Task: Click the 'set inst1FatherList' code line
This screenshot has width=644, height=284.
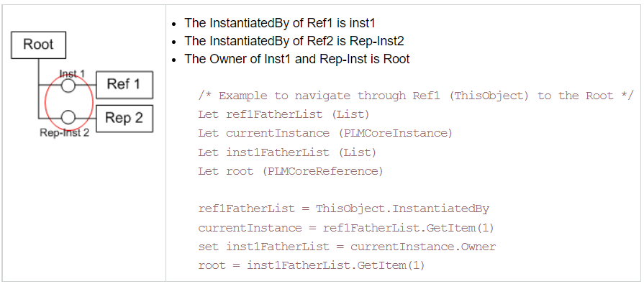Action: (347, 247)
